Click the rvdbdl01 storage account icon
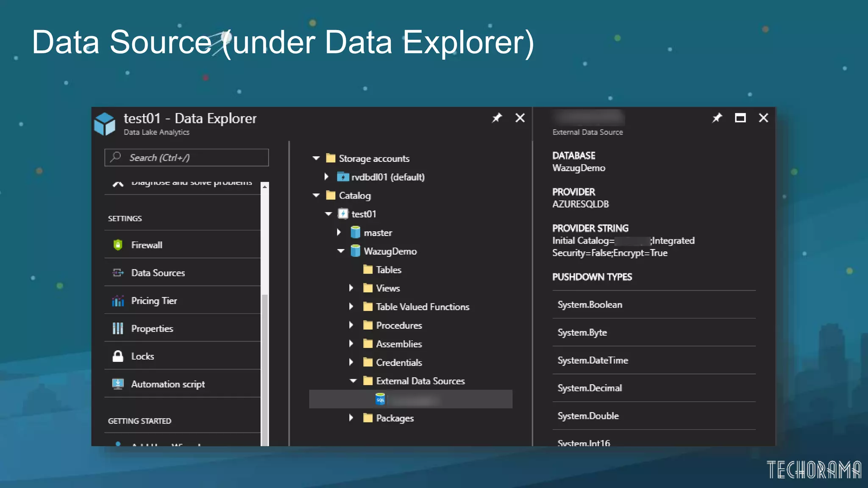This screenshot has width=868, height=488. pyautogui.click(x=342, y=177)
